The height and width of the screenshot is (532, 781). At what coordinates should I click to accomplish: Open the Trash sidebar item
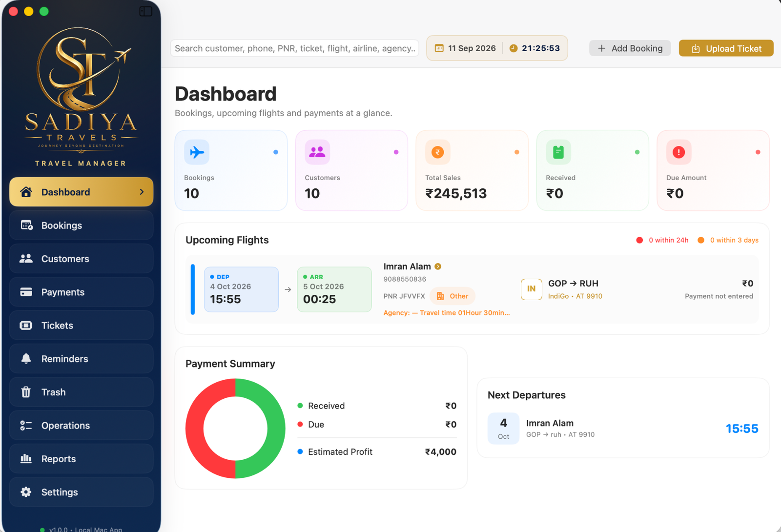click(x=81, y=392)
